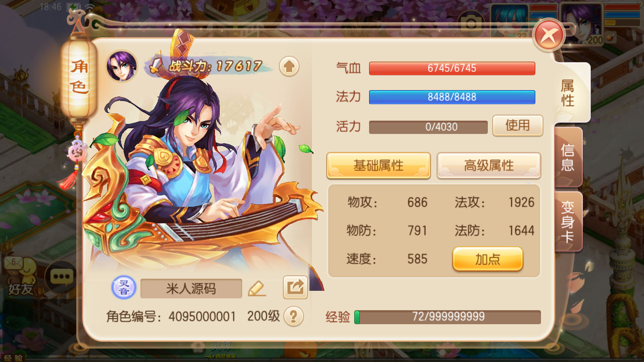This screenshot has height=362, width=644.
Task: Click the character name field 米人源码
Action: click(191, 288)
